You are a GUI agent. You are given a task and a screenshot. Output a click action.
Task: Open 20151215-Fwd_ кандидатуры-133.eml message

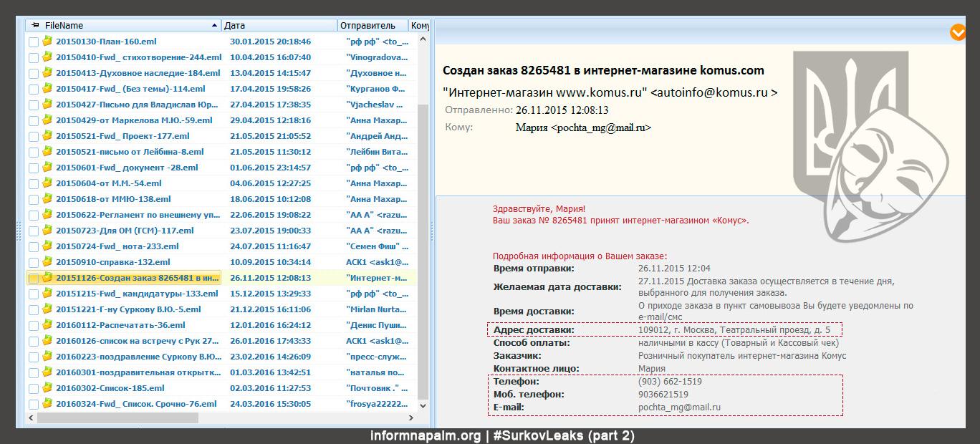137,294
